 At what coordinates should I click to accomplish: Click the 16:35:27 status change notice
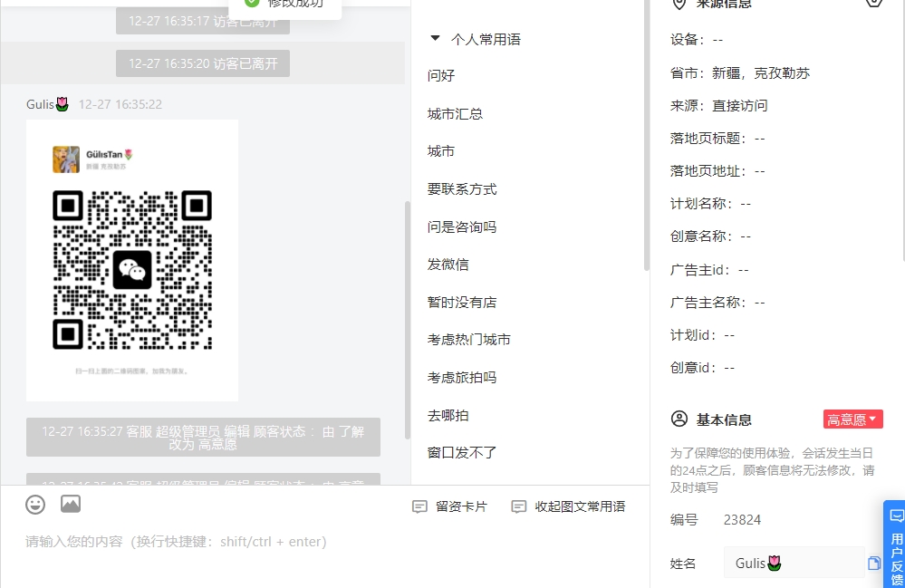[203, 438]
